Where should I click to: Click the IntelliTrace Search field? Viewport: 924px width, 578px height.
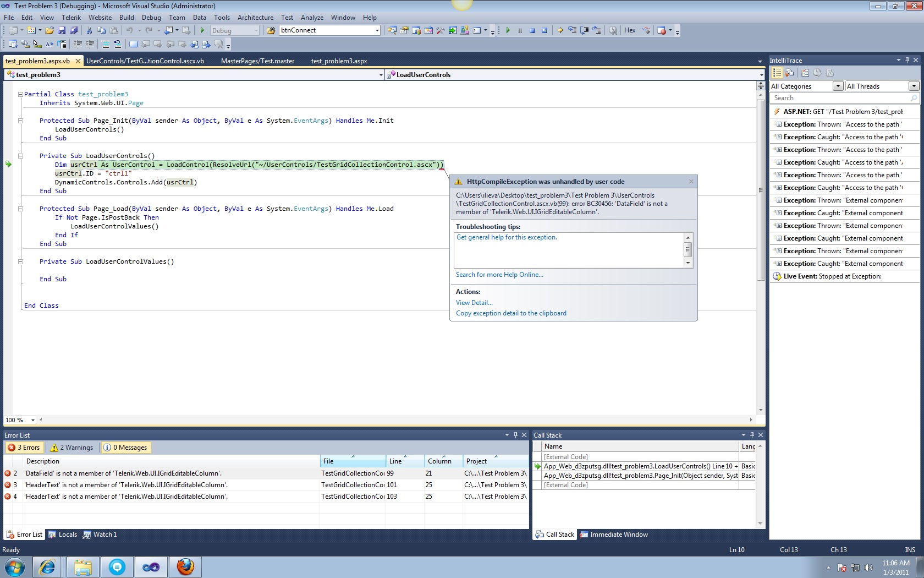[844, 98]
